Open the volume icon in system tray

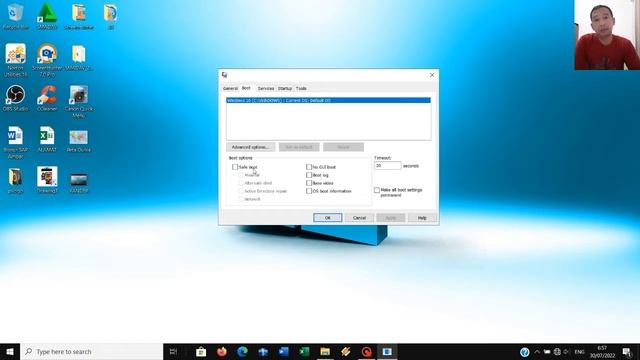point(566,352)
